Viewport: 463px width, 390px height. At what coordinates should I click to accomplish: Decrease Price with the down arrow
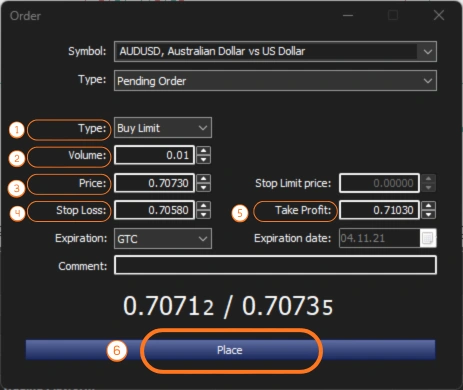203,187
